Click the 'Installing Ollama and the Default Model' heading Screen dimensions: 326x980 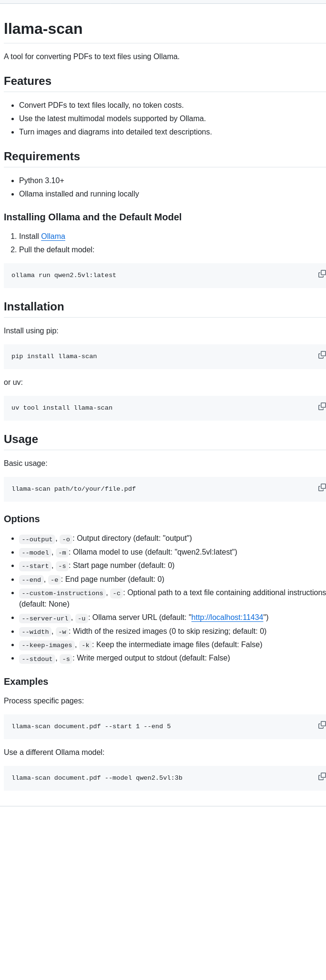point(92,217)
